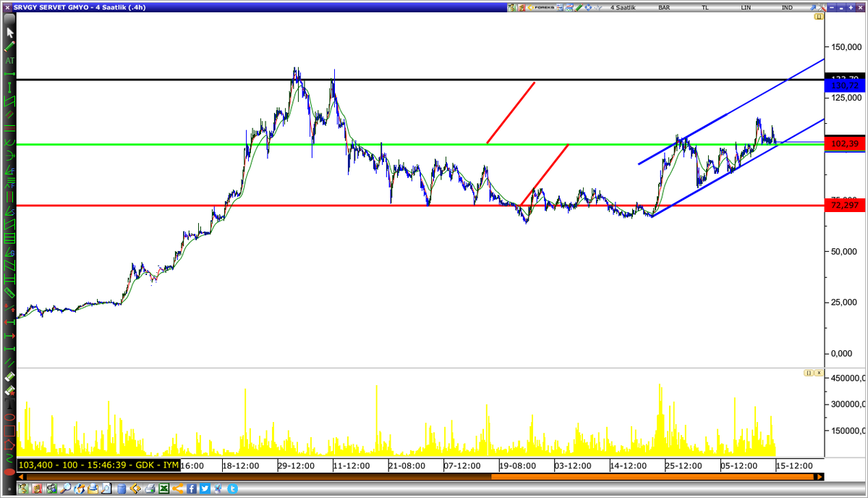Screen dimensions: 868x498
Task: Open the mail envelope icon in bottom toolbar
Action: click(x=93, y=489)
